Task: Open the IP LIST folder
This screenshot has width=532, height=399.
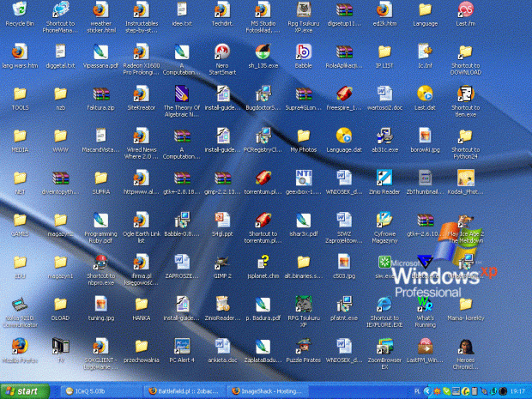Action: 384,51
